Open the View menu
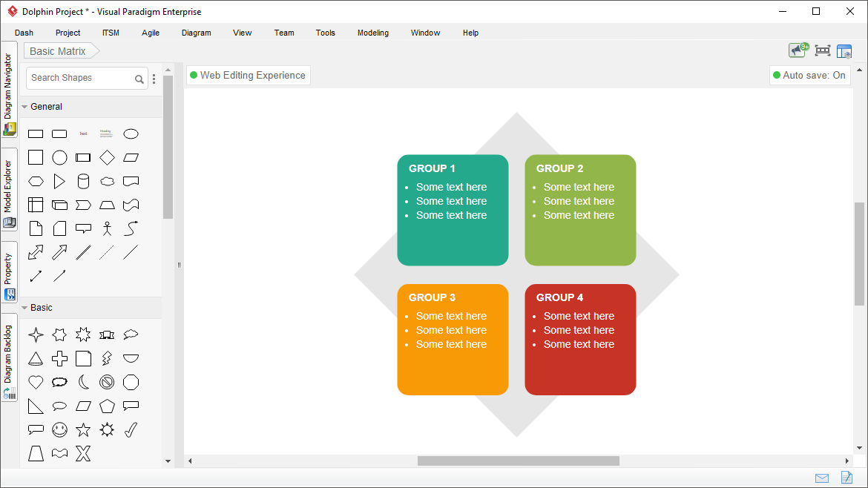 (243, 33)
